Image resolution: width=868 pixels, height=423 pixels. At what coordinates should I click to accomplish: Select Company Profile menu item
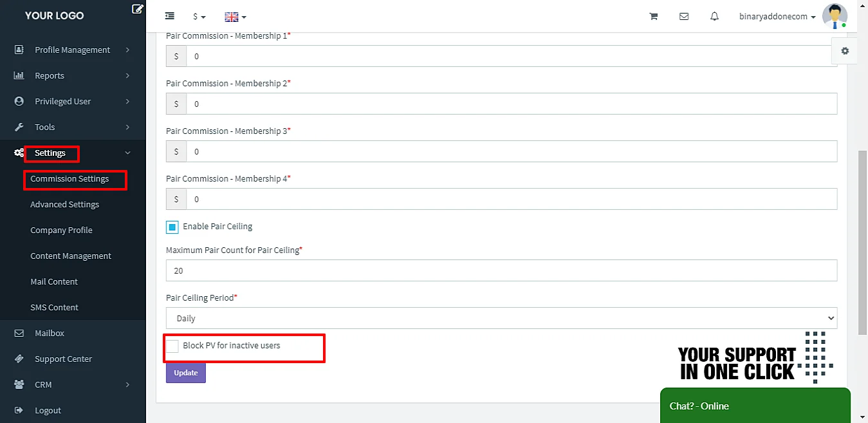62,230
